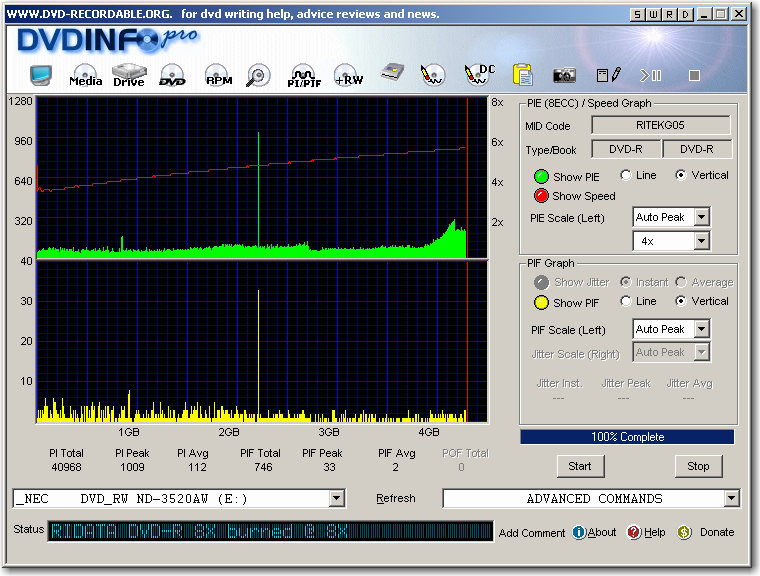Click the PI Avg value 112

coord(197,467)
